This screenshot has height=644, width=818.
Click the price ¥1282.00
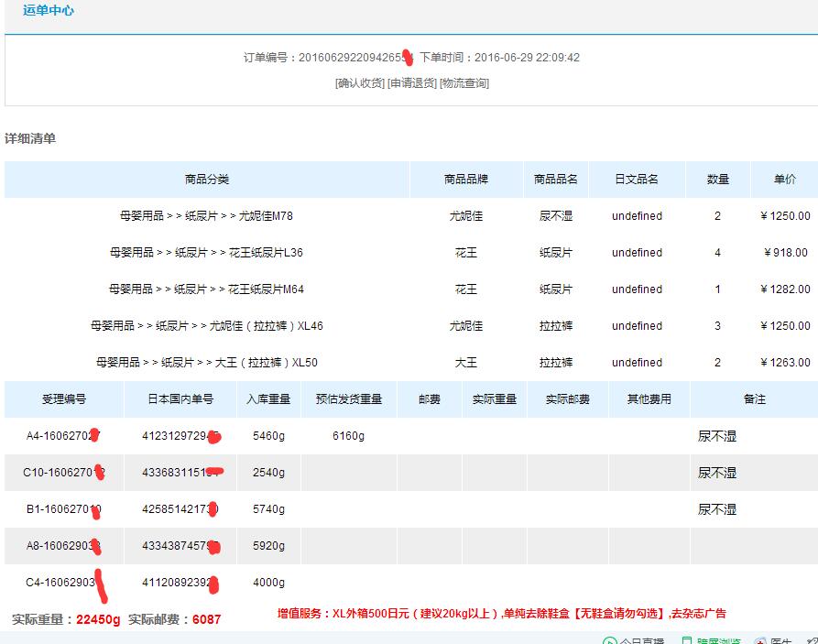785,289
